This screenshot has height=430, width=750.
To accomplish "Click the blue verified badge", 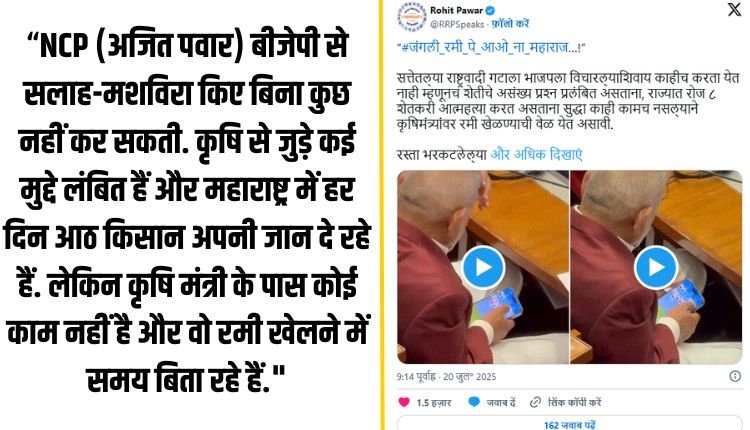I will (x=490, y=10).
